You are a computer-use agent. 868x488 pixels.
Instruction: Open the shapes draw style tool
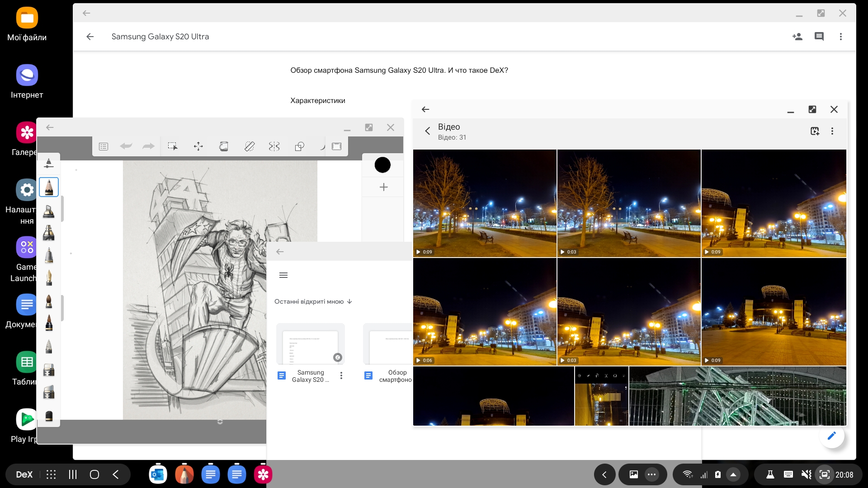[x=299, y=146]
